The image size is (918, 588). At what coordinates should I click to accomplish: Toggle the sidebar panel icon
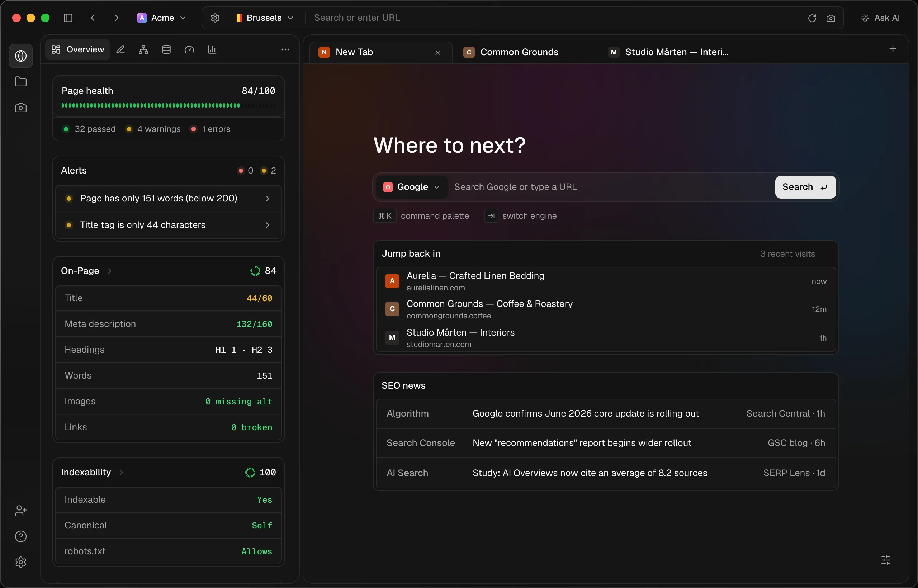coord(68,18)
